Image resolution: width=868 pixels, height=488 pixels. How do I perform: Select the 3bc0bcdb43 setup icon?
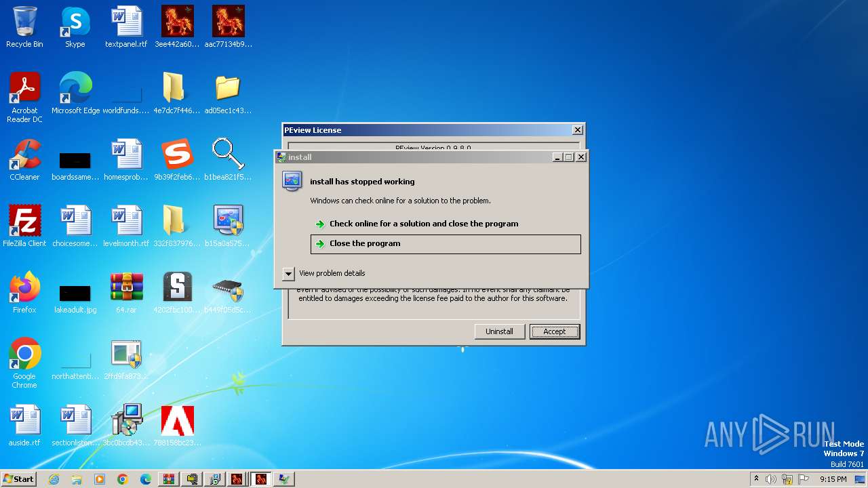[126, 426]
